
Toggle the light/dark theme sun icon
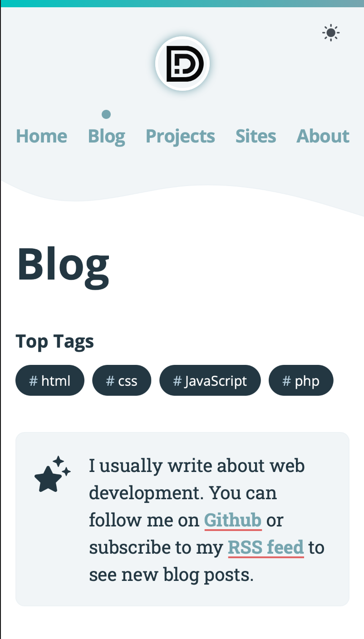(331, 33)
